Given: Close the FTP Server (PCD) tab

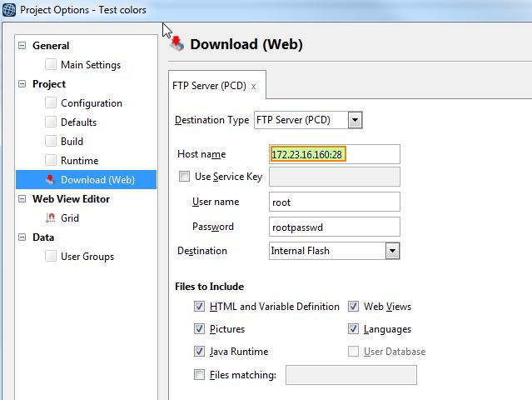Looking at the screenshot, I should 253,87.
